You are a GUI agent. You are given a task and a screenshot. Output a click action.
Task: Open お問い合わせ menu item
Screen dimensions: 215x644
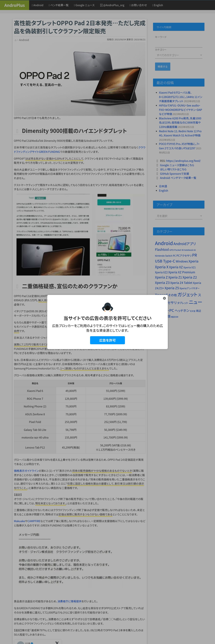click(x=138, y=5)
